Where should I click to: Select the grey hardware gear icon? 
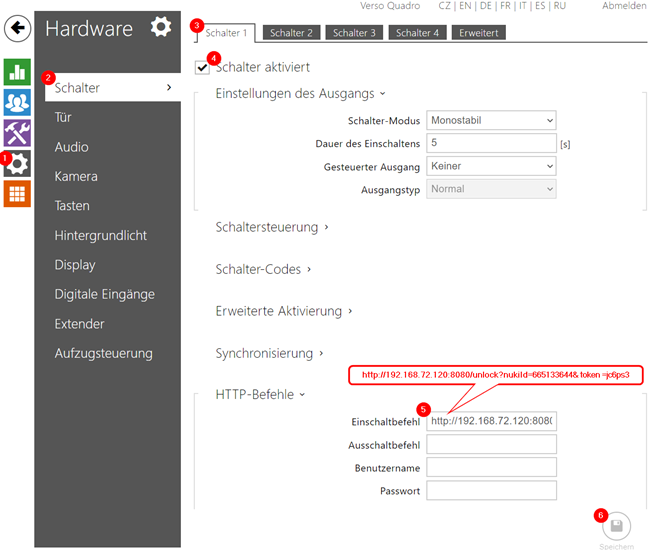[x=18, y=163]
